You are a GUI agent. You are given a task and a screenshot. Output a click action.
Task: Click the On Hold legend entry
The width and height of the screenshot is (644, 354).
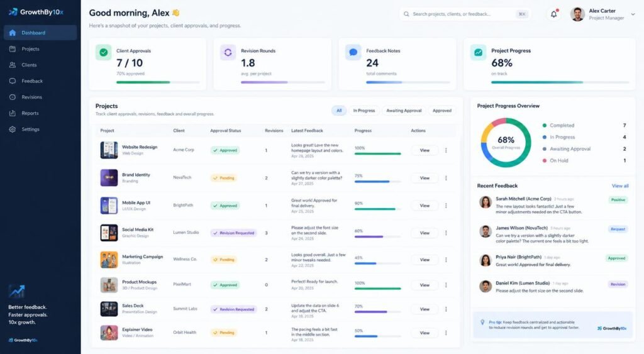[x=584, y=160]
